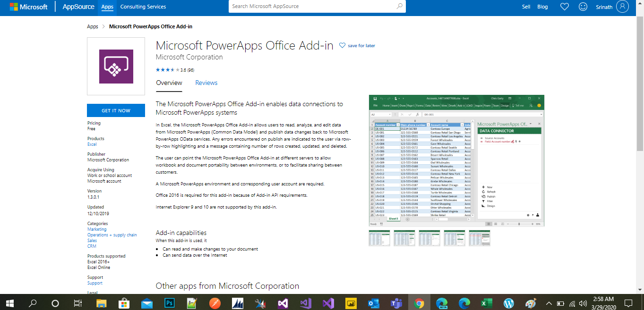Click the wishlist heart icon in top bar

click(x=564, y=7)
